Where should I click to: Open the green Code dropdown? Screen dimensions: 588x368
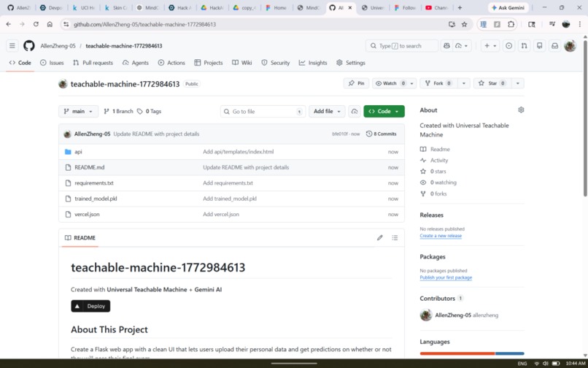pyautogui.click(x=384, y=111)
